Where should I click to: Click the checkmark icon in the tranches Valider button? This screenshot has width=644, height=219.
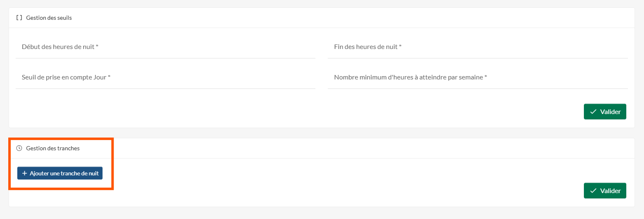pos(593,191)
